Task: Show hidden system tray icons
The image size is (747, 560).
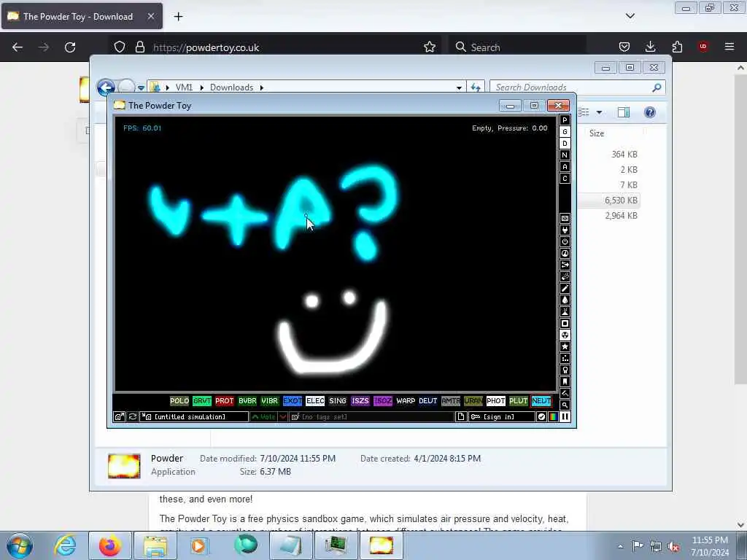Action: click(x=620, y=546)
